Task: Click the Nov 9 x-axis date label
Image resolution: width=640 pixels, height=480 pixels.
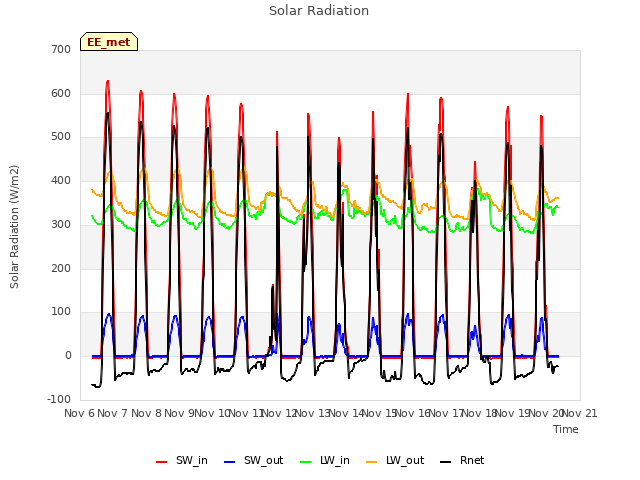Action: pos(179,413)
